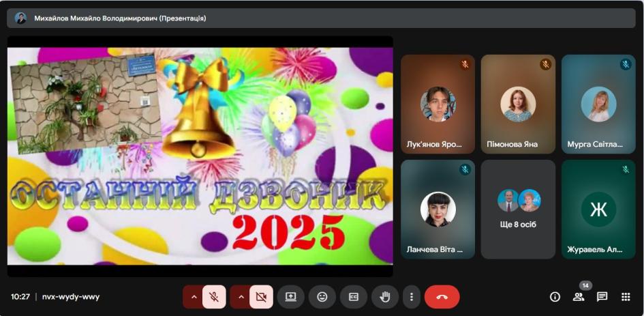644x316 pixels.
Task: Open meeting details info icon
Action: coord(555,297)
